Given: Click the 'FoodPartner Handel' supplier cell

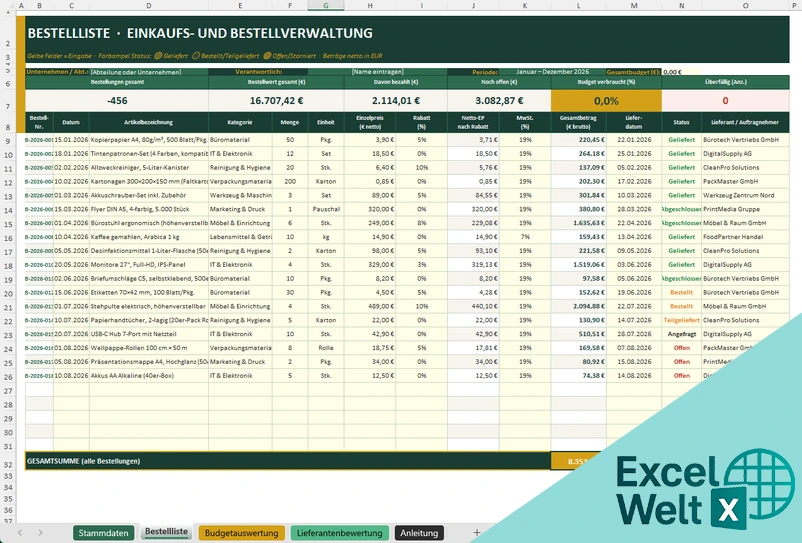Looking at the screenshot, I should [x=745, y=237].
